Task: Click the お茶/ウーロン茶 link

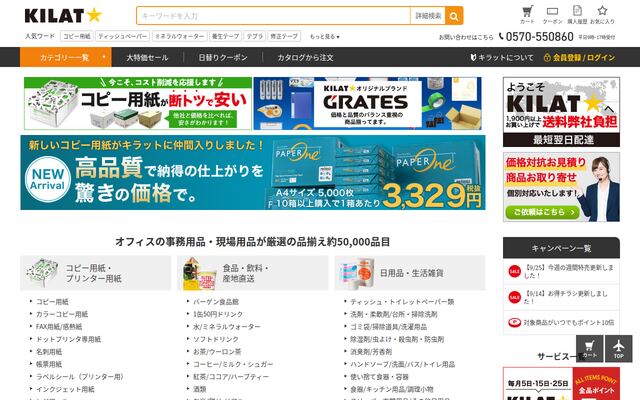Action: (217, 351)
